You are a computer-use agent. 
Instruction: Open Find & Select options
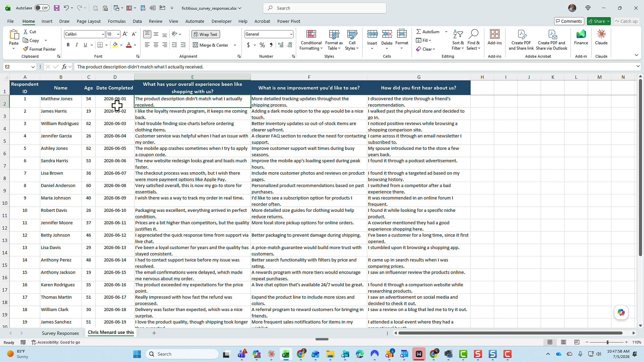coord(473,40)
